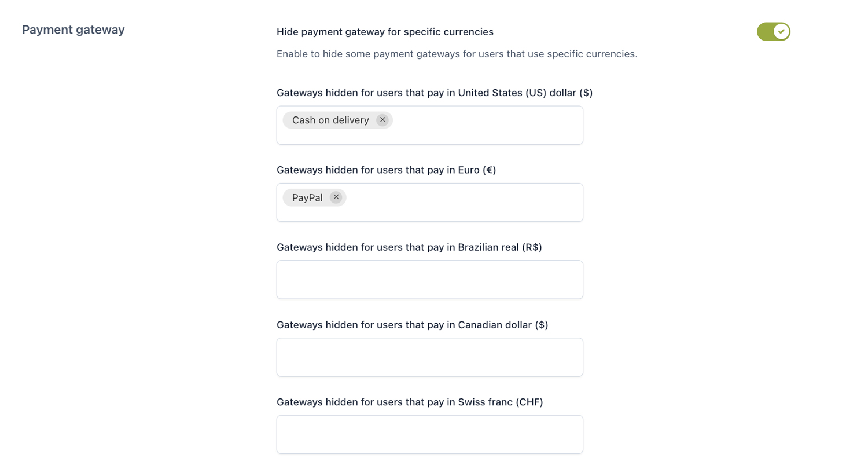Click the Swiss franc (CHF) label
The image size is (868, 469).
point(410,402)
